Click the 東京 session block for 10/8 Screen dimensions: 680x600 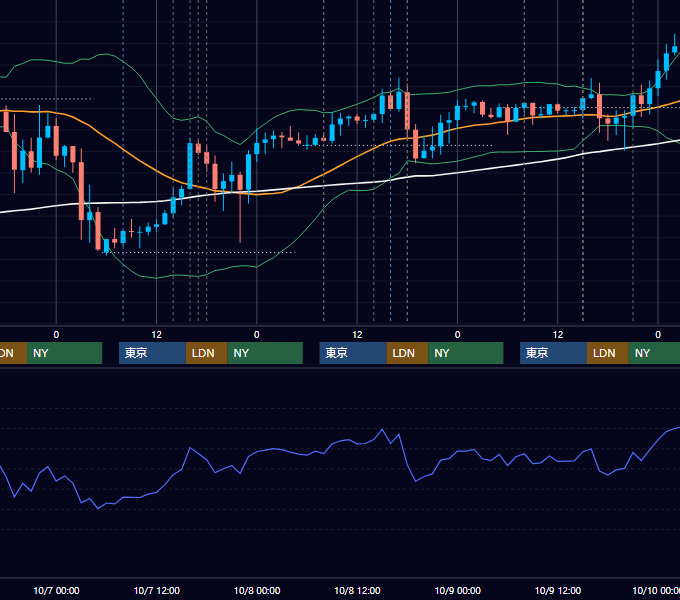pos(353,353)
